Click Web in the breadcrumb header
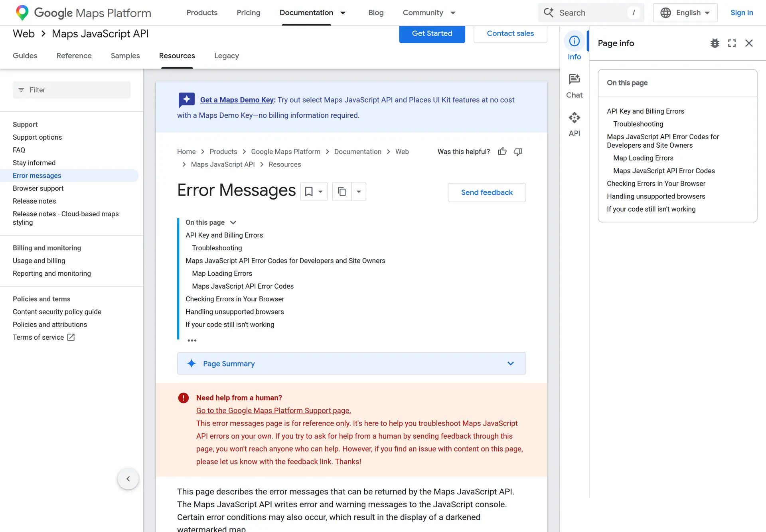The image size is (766, 532). [x=24, y=34]
